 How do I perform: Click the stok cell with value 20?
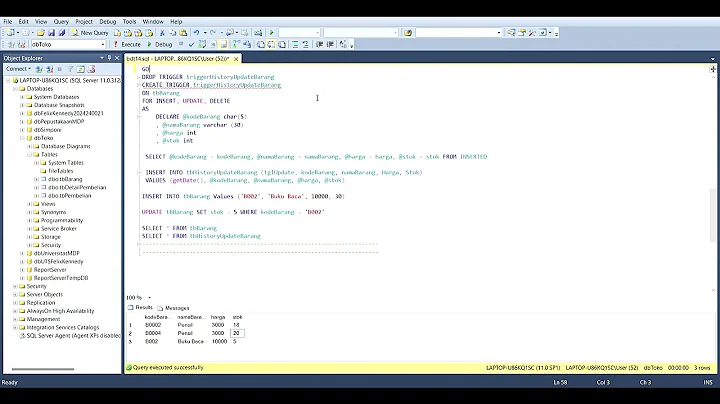pyautogui.click(x=237, y=333)
